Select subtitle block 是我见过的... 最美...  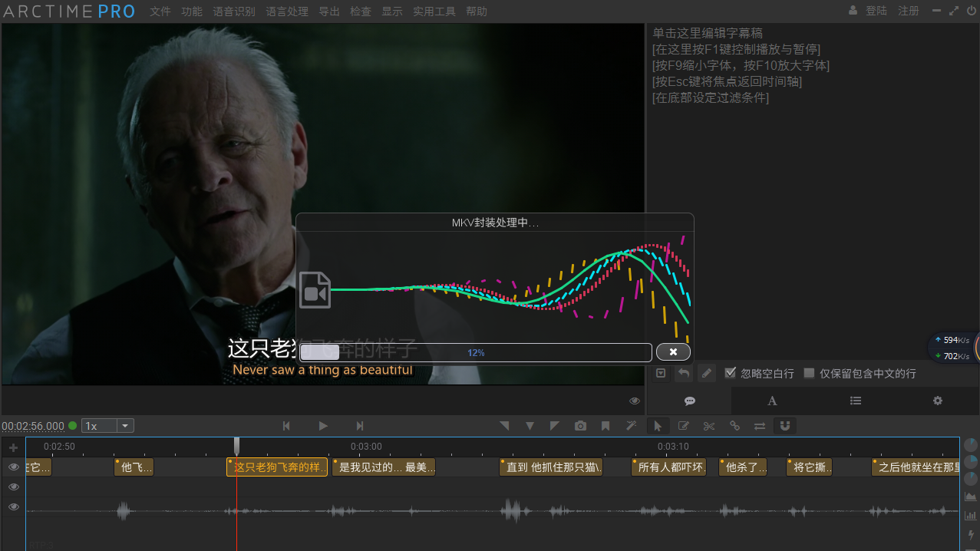(x=384, y=467)
